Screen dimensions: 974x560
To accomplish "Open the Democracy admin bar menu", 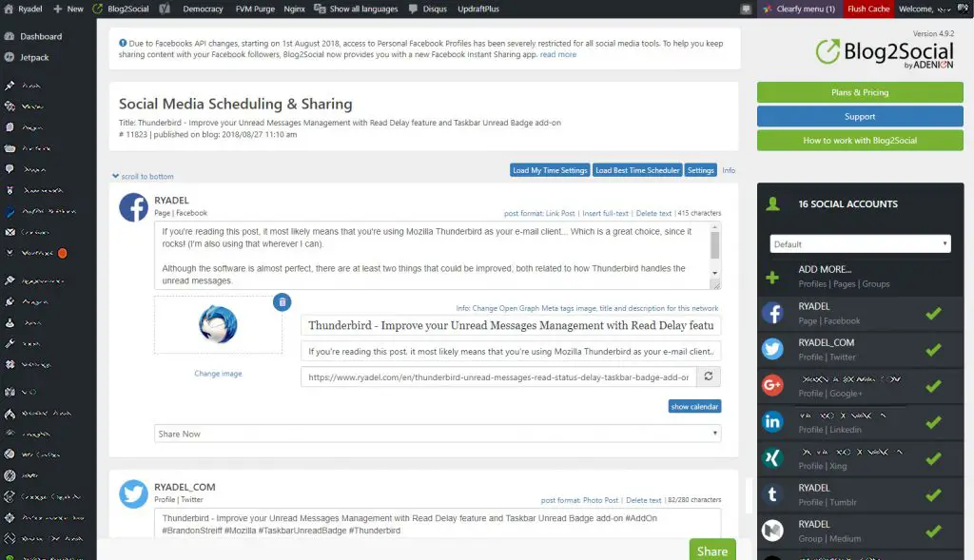I will click(203, 9).
